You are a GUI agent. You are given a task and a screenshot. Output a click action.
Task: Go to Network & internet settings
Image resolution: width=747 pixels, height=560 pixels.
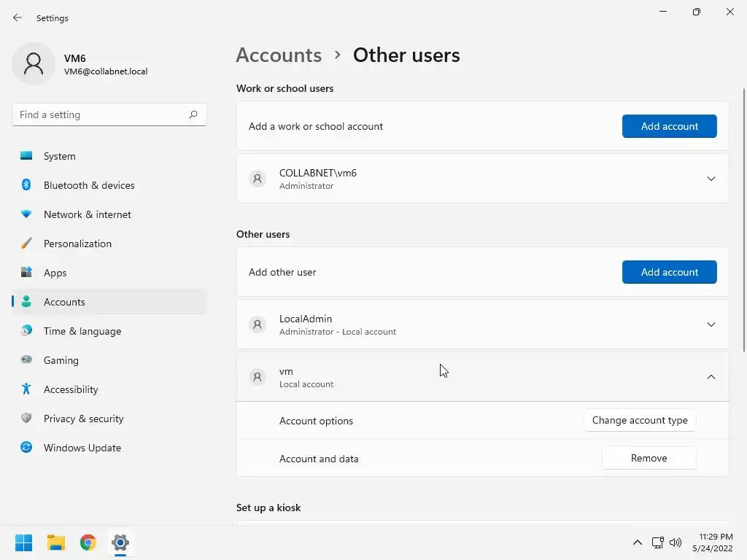(x=87, y=214)
